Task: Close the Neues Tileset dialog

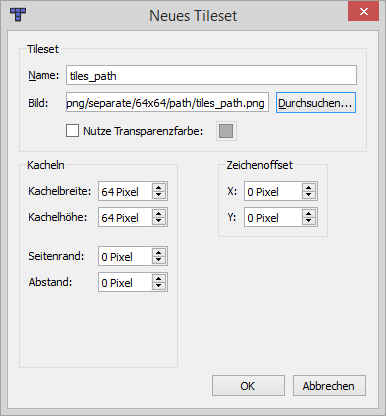Action: tap(363, 12)
